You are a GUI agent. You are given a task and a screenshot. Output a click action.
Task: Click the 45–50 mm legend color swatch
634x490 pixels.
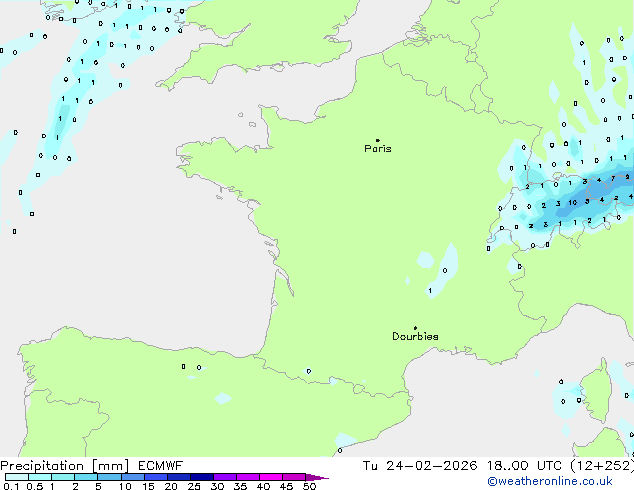[x=294, y=477]
